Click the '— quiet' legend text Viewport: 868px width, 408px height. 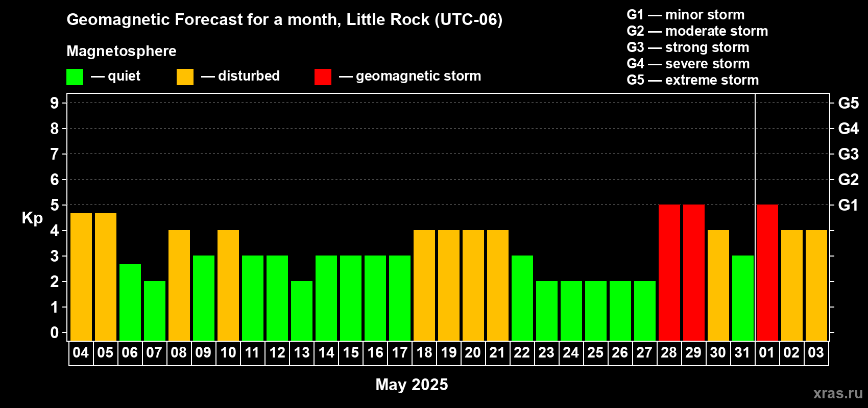116,76
